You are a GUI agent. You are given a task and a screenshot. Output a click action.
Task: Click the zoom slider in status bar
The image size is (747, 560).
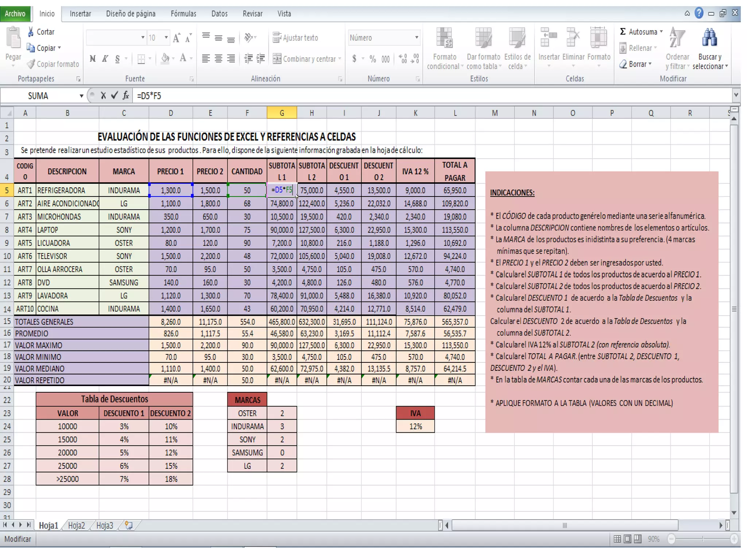coord(703,539)
